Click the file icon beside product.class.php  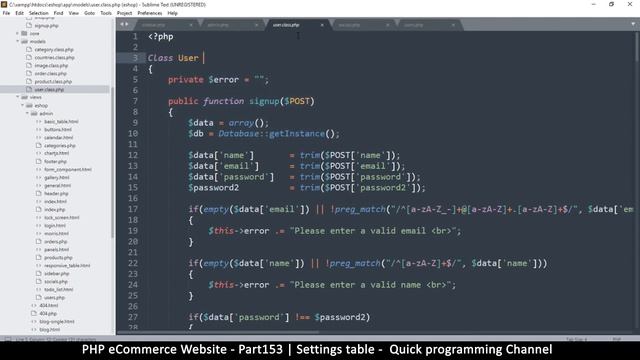[29, 81]
